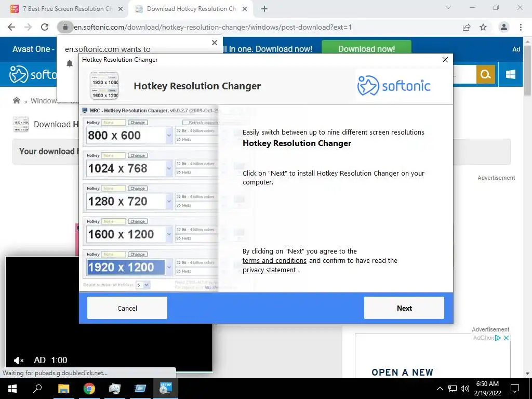532x399 pixels.
Task: Click the address bar URL
Action: pyautogui.click(x=212, y=27)
